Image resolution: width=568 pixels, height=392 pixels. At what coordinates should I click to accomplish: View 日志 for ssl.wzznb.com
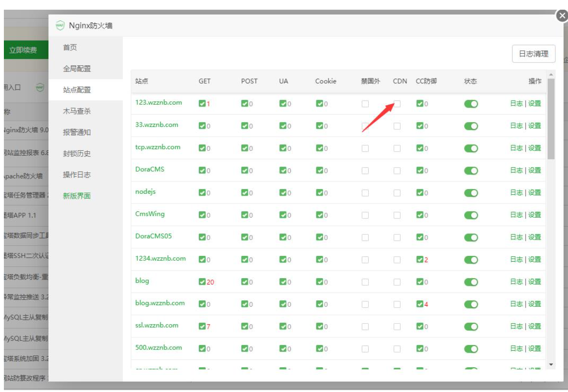tap(516, 326)
